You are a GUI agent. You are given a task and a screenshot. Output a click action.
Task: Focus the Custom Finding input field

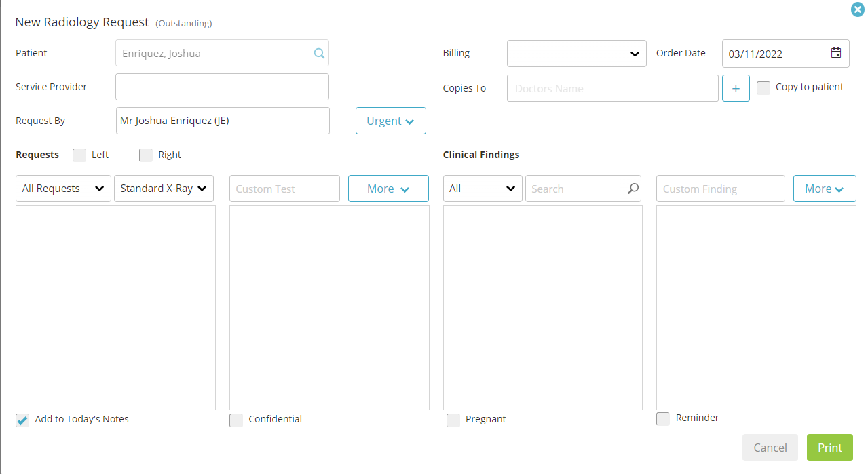[721, 189]
